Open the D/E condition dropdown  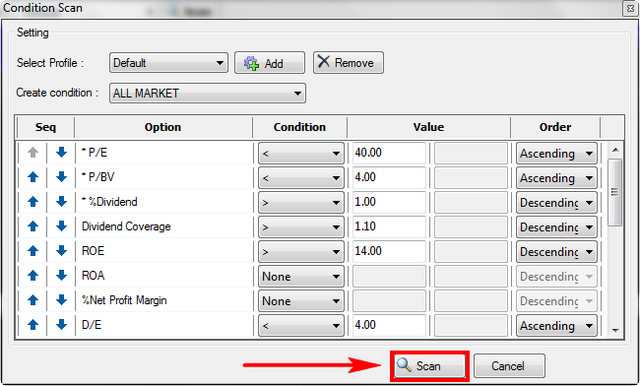pyautogui.click(x=301, y=326)
